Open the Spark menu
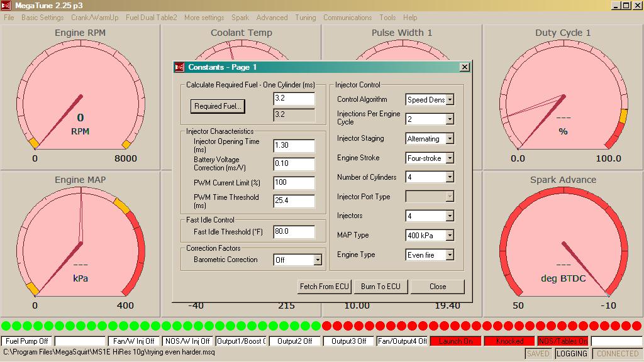The height and width of the screenshot is (362, 644). click(240, 17)
